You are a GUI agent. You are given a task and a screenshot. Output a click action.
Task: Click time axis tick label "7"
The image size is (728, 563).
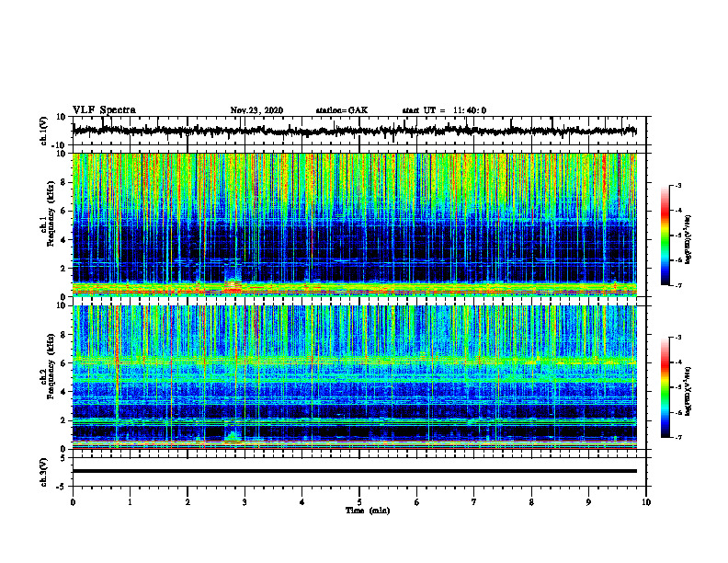[x=474, y=502]
